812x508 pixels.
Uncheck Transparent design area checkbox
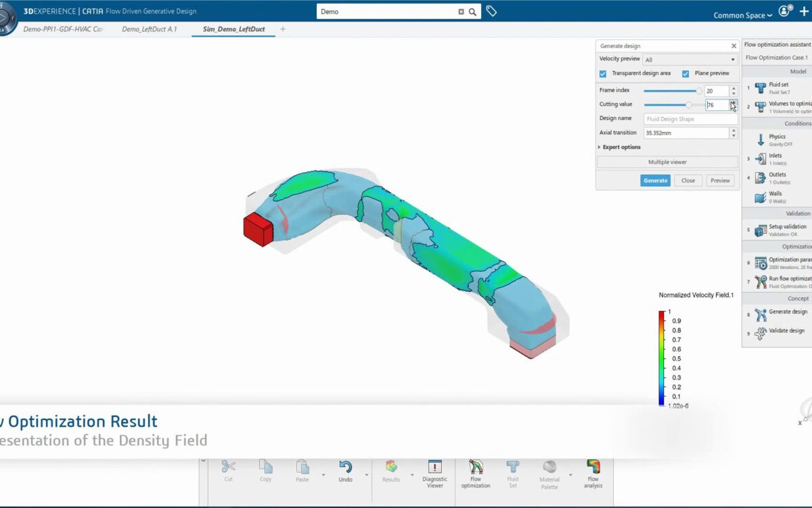coord(603,73)
